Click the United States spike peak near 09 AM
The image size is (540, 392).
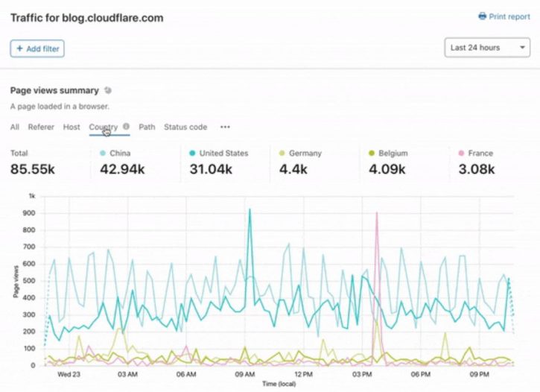[x=250, y=209]
